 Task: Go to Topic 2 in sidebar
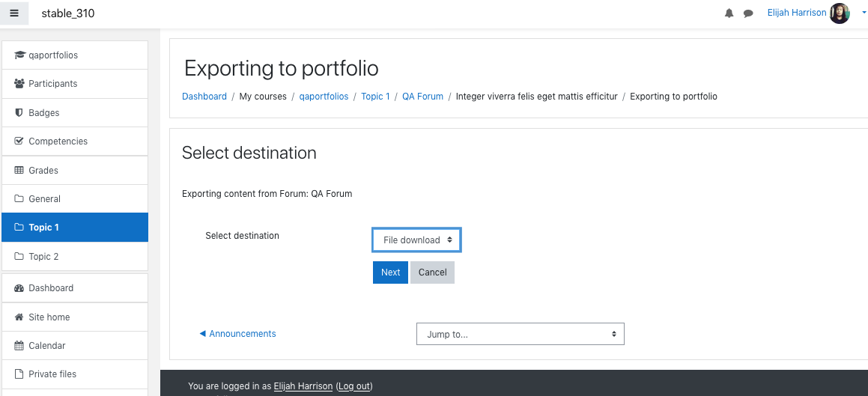tap(75, 257)
